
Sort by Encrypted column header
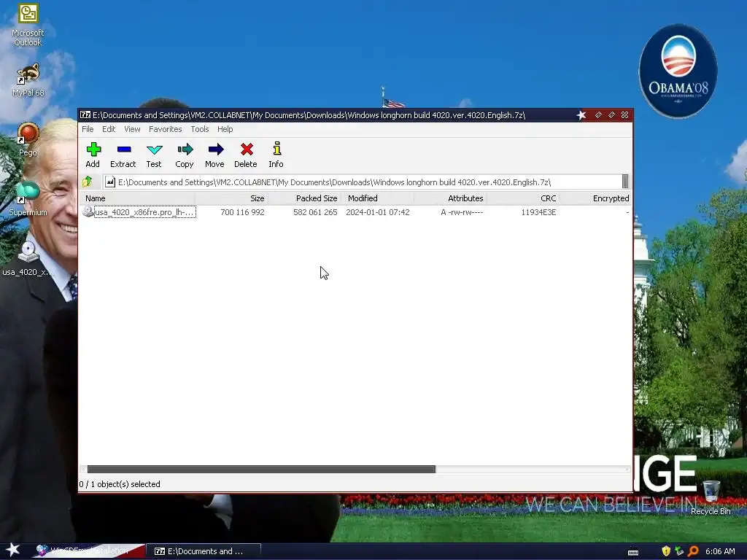tap(595, 198)
